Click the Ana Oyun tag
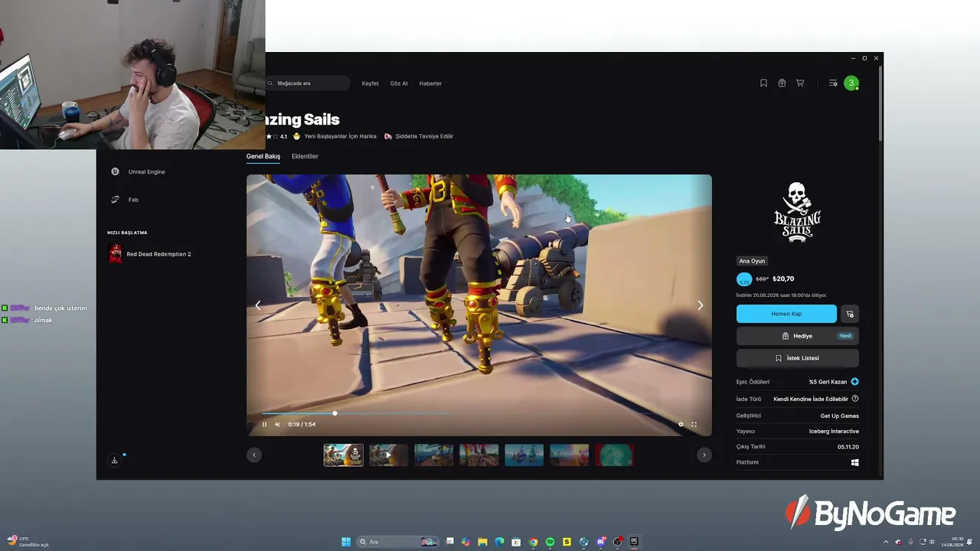Viewport: 980px width, 551px height. click(x=752, y=261)
